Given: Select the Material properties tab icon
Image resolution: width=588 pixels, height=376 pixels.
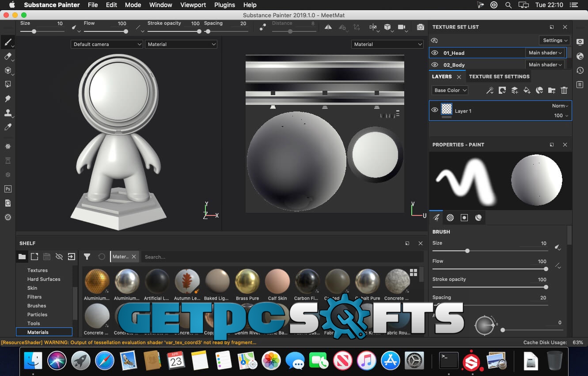Looking at the screenshot, I should coord(478,217).
